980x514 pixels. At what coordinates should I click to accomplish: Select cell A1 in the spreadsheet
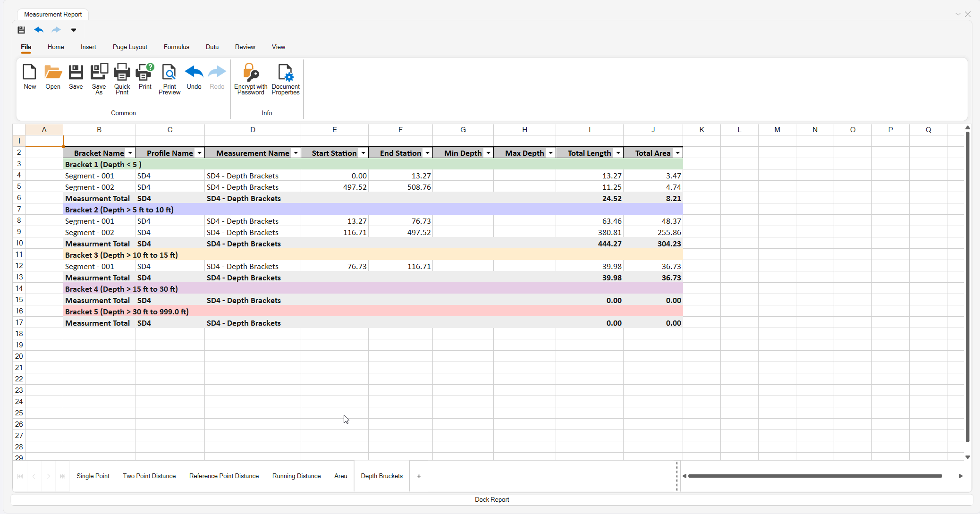coord(44,141)
